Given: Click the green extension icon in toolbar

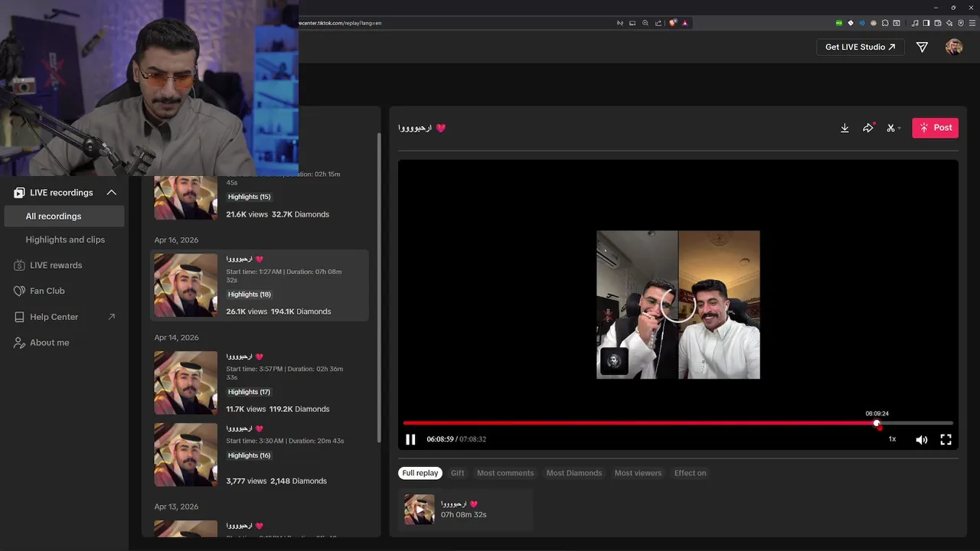Looking at the screenshot, I should pos(839,23).
